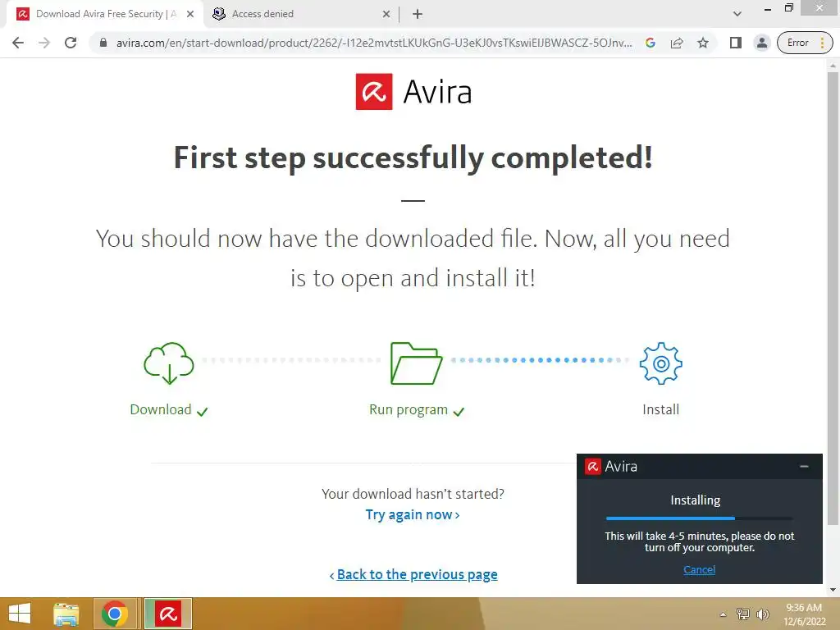This screenshot has width=840, height=630.
Task: Click the browser back arrow
Action: tap(18, 43)
